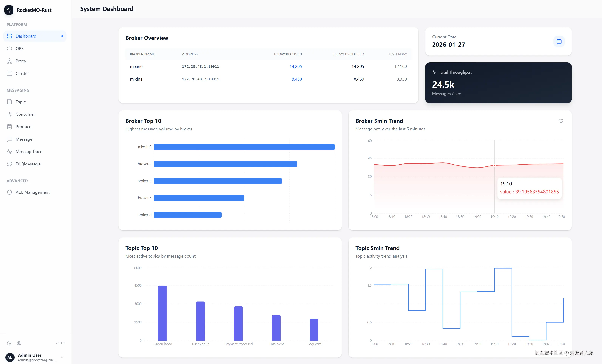The image size is (602, 364).
Task: Open the Cluster page
Action: [x=22, y=73]
